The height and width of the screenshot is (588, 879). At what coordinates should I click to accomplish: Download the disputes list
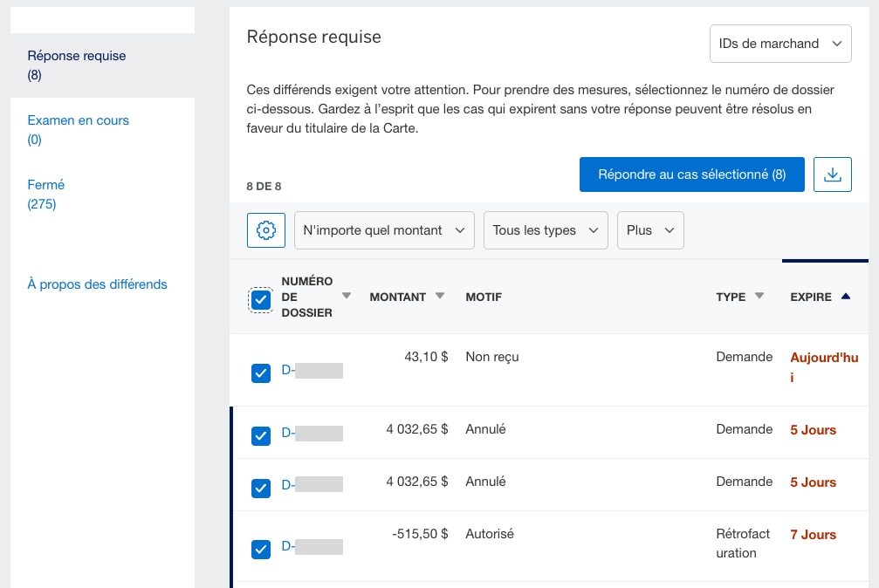click(833, 174)
